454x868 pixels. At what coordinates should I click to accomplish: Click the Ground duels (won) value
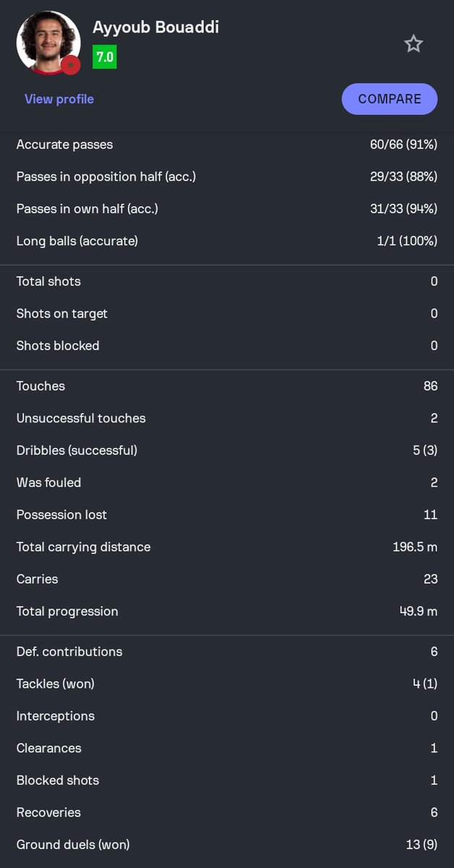[422, 844]
